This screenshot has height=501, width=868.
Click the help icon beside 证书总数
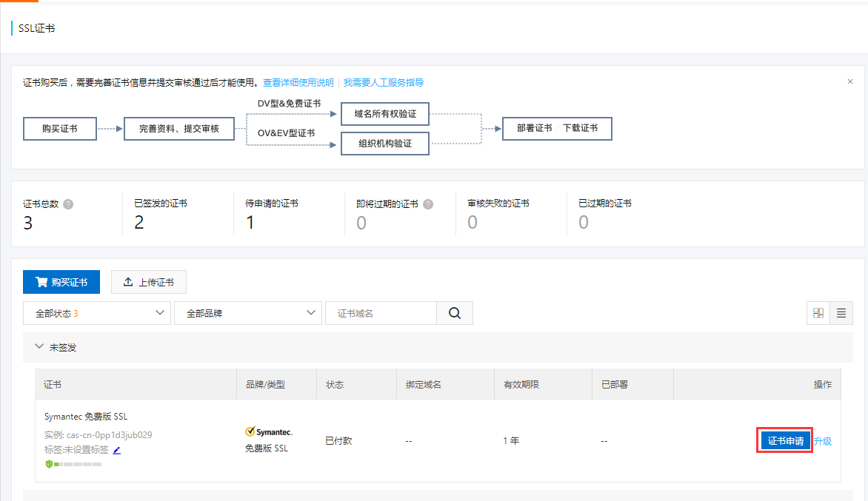pos(67,204)
